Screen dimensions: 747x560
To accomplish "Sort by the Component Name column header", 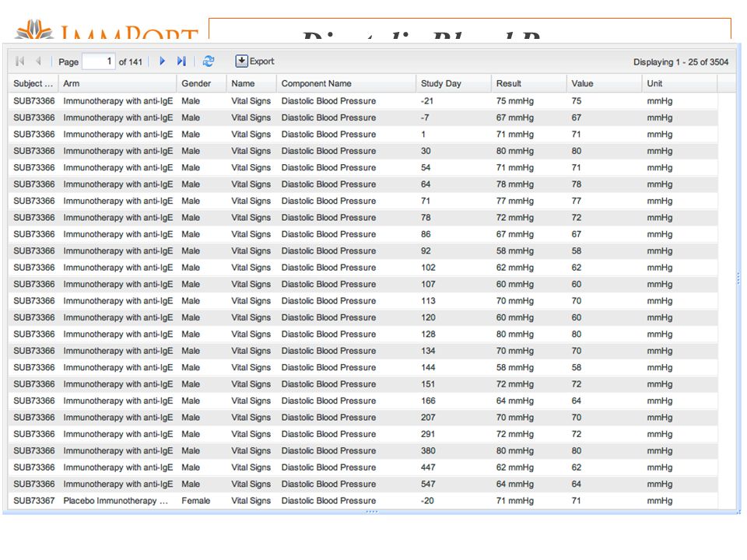I will coord(345,83).
